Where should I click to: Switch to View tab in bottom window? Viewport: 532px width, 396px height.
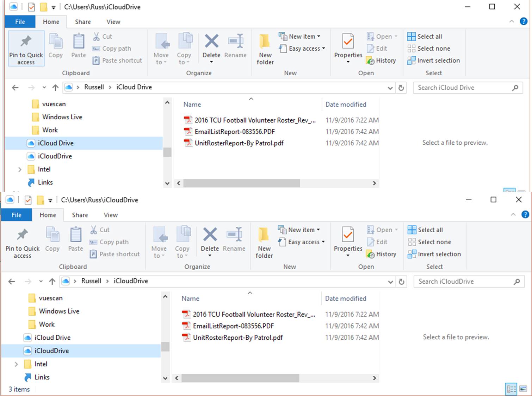(x=111, y=215)
